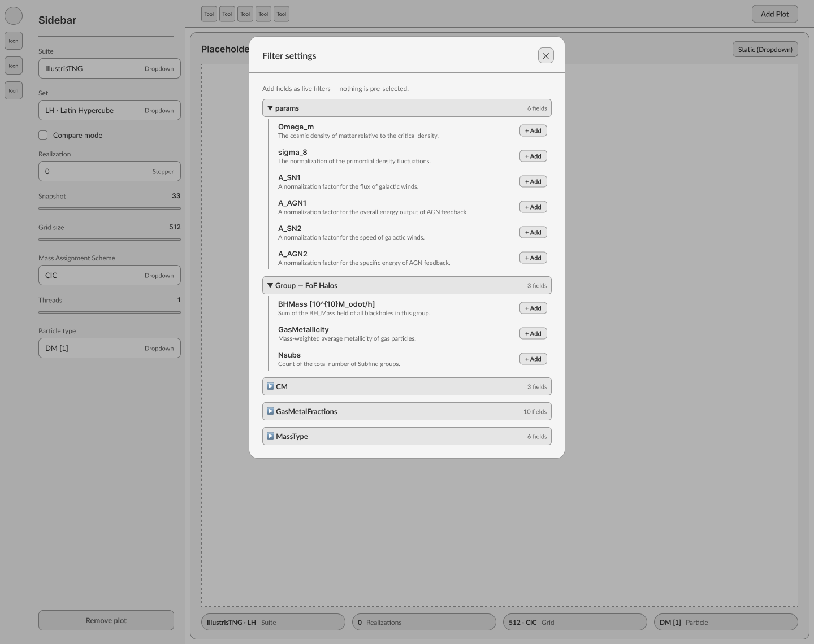Click the Remove plot button
814x644 pixels.
106,620
